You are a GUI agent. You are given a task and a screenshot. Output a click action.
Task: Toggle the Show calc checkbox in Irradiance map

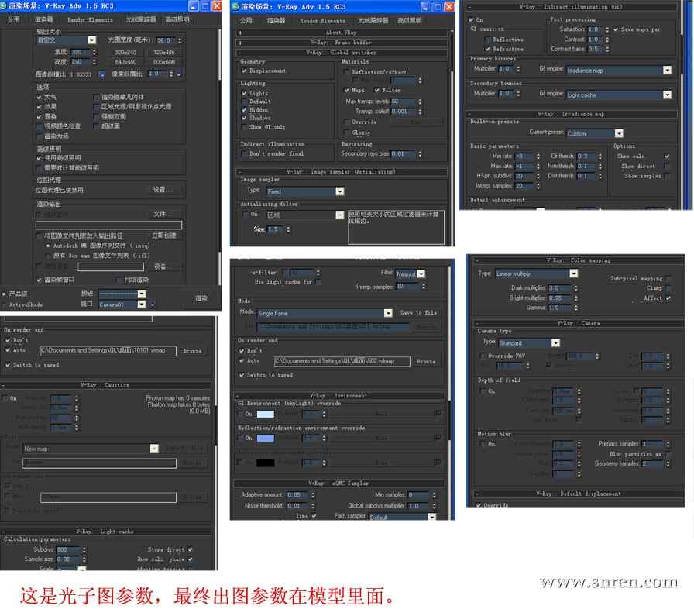(x=667, y=156)
